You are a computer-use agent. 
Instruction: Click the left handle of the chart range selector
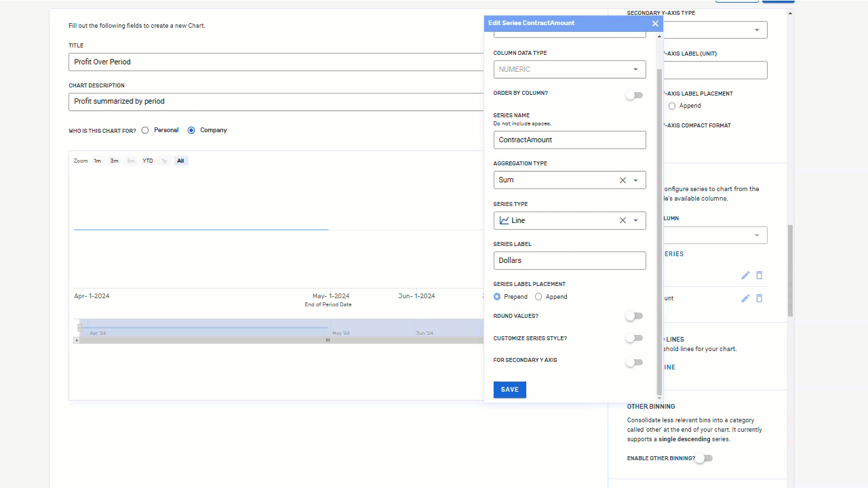click(79, 328)
